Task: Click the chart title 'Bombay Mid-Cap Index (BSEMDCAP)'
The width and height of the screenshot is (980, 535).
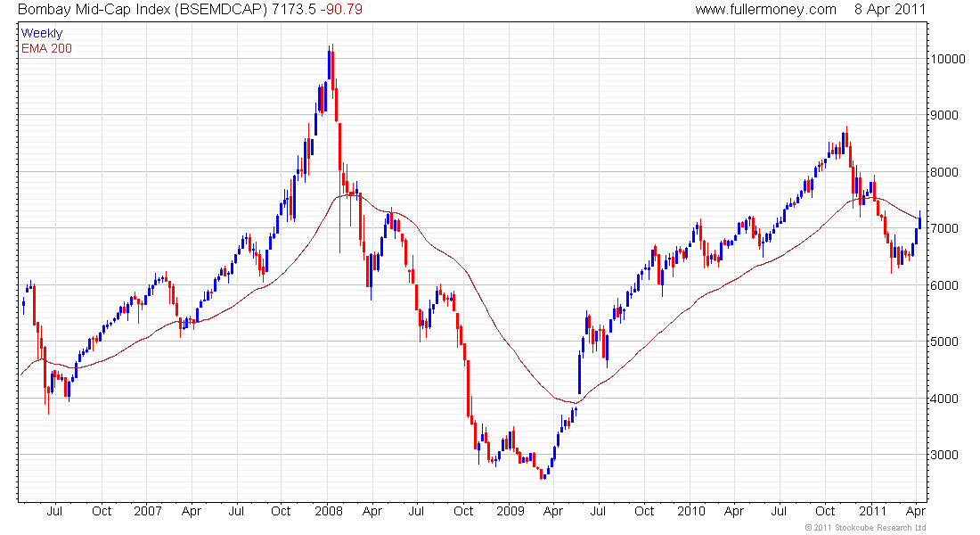Action: click(x=143, y=10)
